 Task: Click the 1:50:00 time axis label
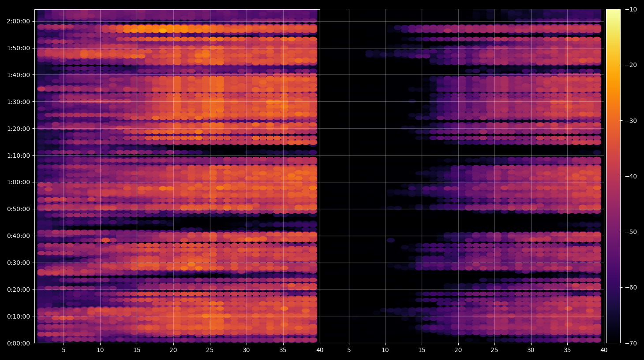tap(18, 48)
